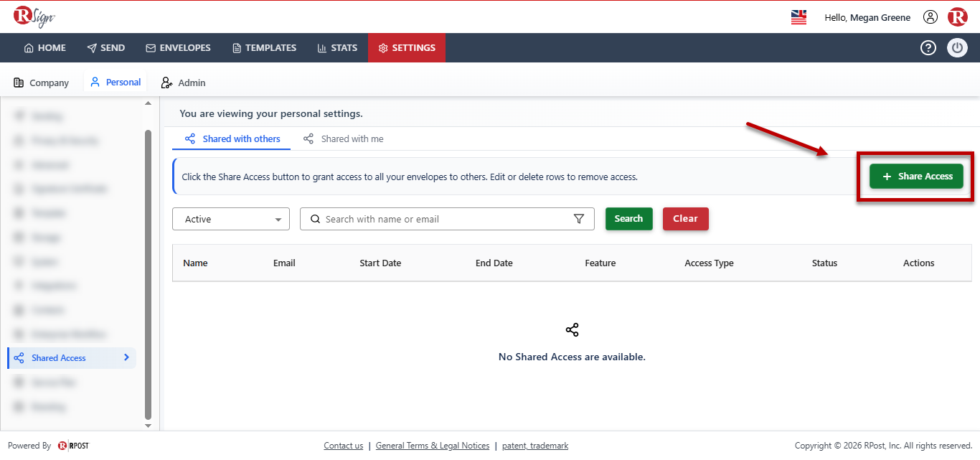
Task: Select the Personal settings tab
Action: click(116, 83)
